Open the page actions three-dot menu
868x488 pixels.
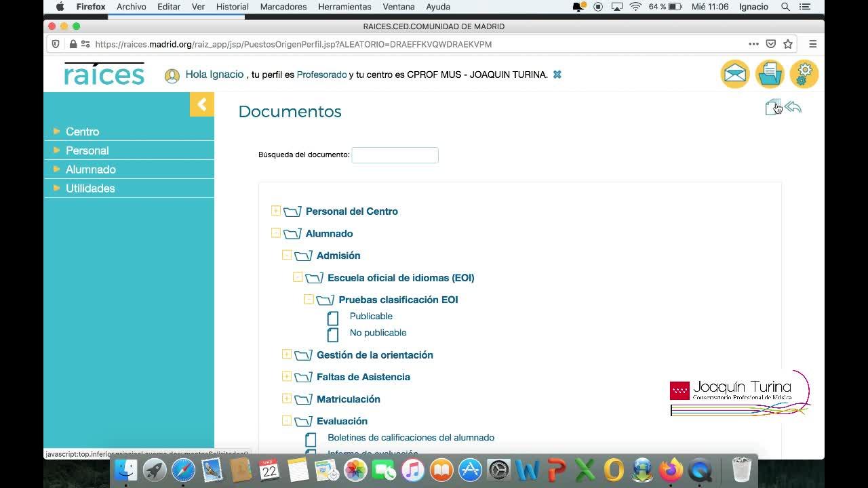tap(753, 44)
